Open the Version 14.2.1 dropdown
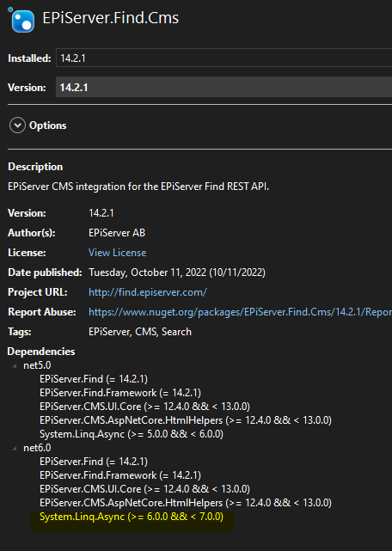Screen dimensions: 392x551 [224, 87]
